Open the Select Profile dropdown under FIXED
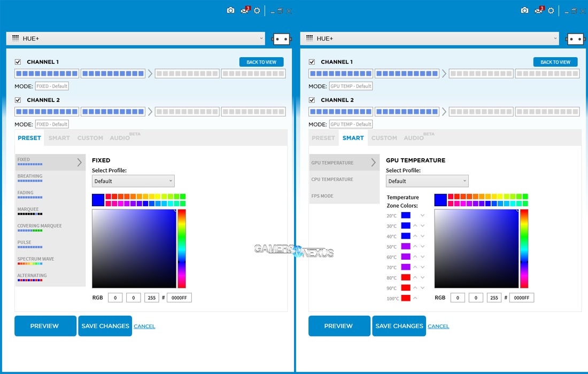Viewport: 588px width, 374px height. pos(133,181)
